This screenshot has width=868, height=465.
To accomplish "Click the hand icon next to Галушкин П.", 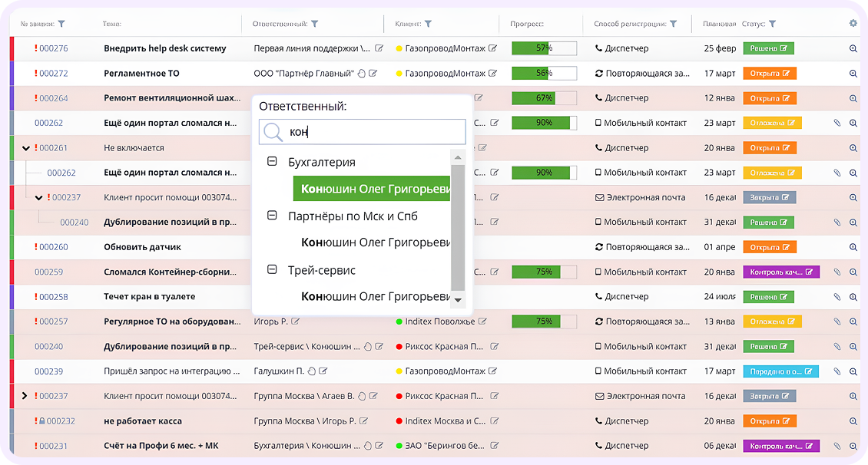I will 311,371.
